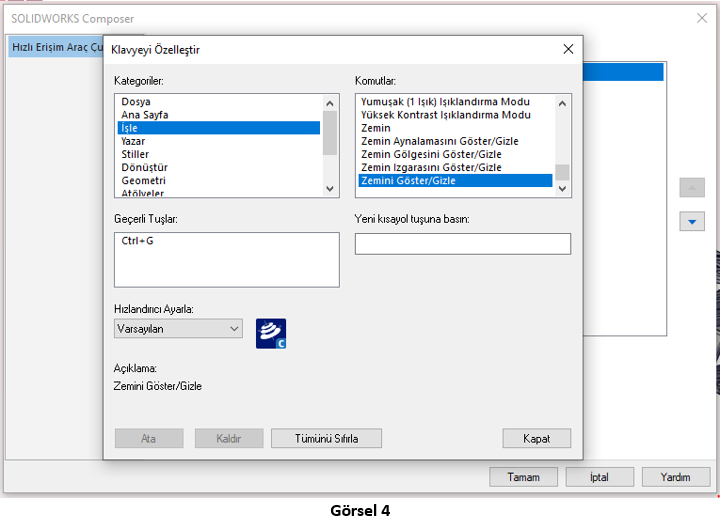Click the greyed move-up arrow button
This screenshot has width=720, height=524.
click(692, 188)
